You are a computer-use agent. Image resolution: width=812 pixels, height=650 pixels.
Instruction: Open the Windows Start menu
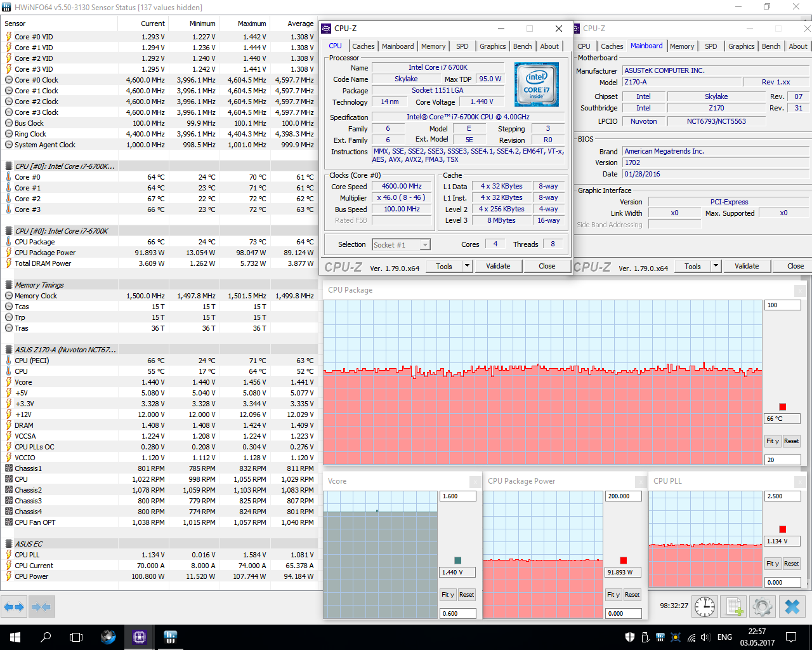pyautogui.click(x=15, y=637)
